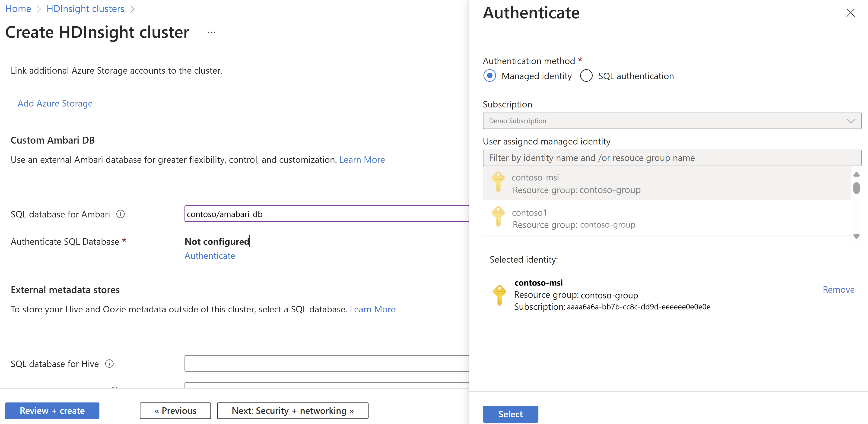This screenshot has width=868, height=424.
Task: Click Add Azure Storage link
Action: coord(55,103)
